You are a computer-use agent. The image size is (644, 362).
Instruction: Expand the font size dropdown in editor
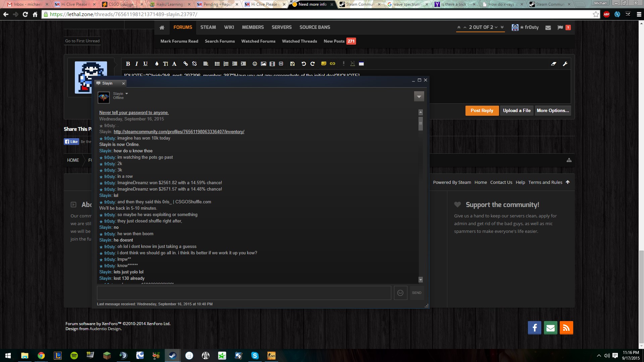[x=165, y=64]
